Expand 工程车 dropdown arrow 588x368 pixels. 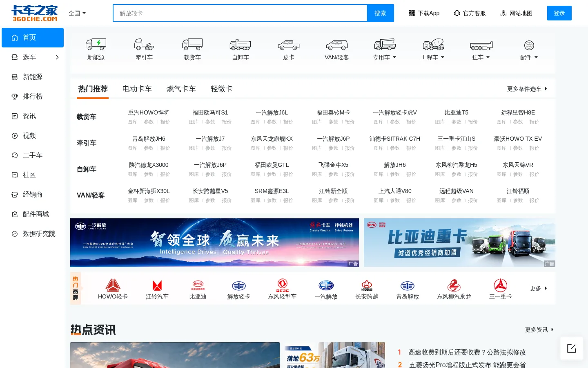443,57
